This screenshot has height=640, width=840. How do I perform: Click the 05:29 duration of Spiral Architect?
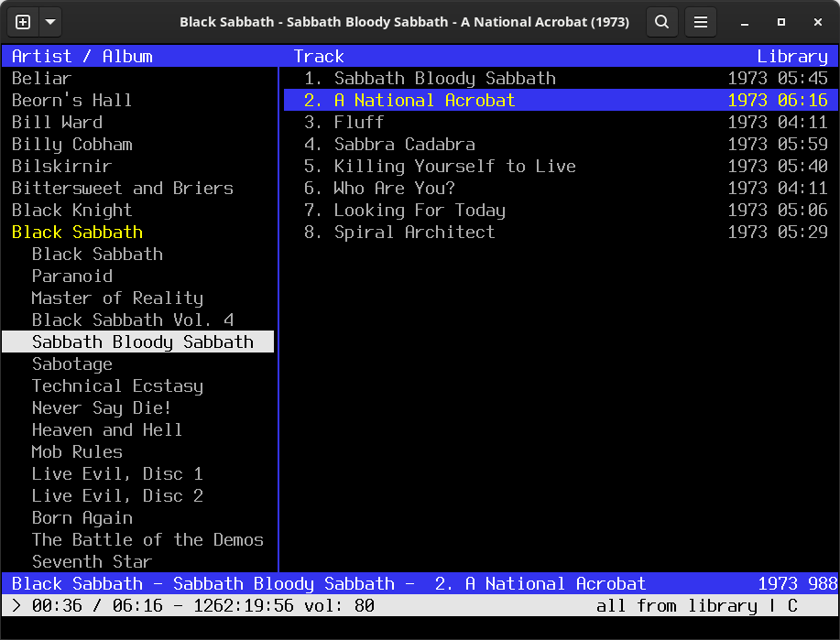[x=802, y=232]
